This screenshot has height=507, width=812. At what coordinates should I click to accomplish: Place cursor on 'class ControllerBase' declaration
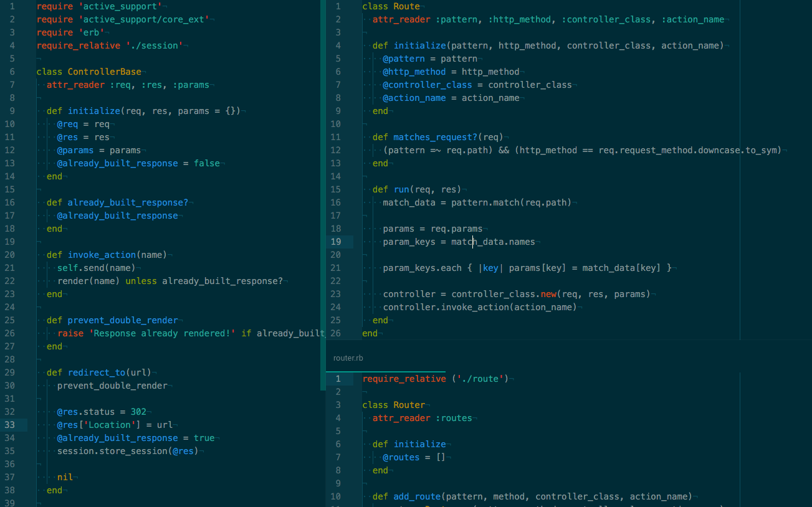coord(88,72)
